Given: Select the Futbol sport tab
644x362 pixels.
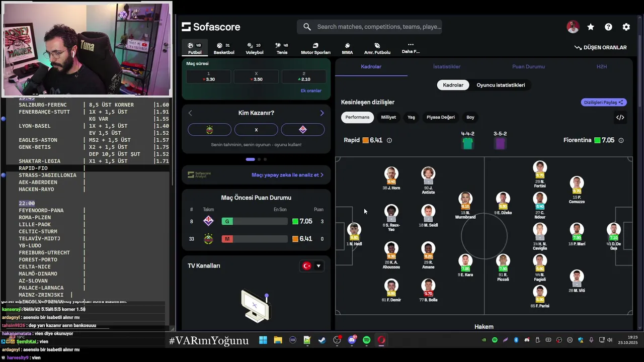Looking at the screenshot, I should [195, 48].
